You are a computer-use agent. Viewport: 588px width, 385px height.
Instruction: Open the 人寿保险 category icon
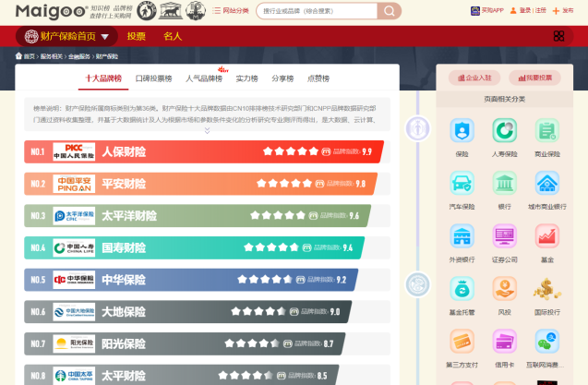pos(505,130)
